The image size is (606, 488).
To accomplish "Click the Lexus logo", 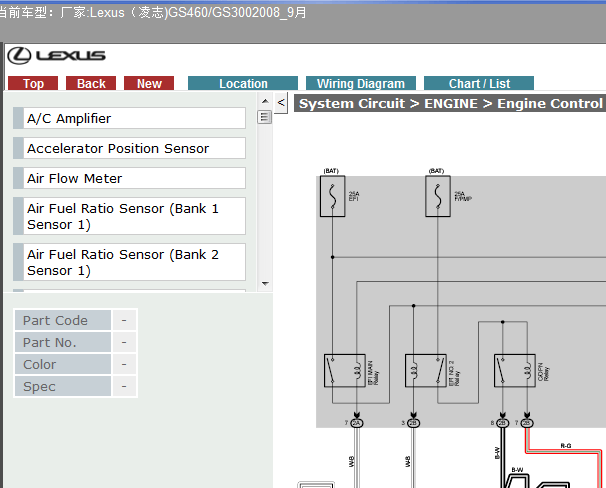I will (56, 56).
